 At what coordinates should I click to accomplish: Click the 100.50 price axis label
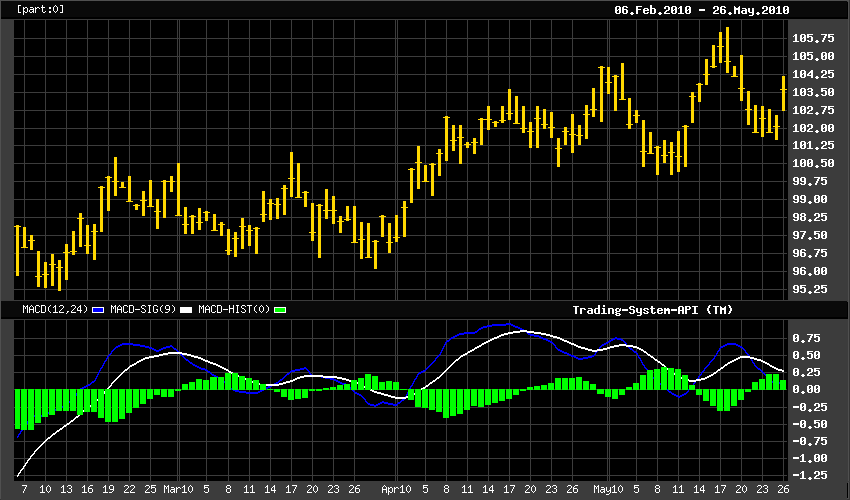click(813, 163)
